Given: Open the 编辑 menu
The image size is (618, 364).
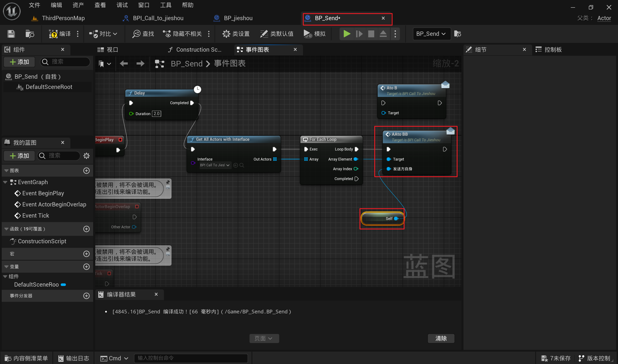Looking at the screenshot, I should coord(56,5).
